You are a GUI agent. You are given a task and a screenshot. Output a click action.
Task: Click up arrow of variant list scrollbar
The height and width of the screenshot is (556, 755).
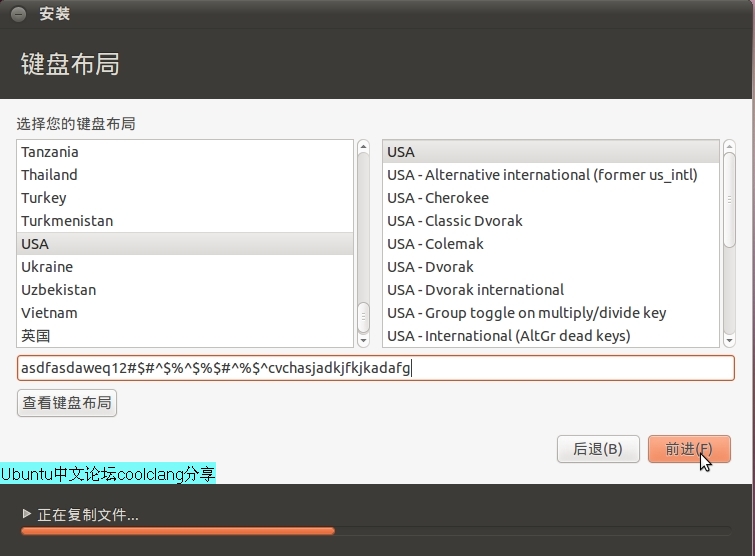click(729, 146)
